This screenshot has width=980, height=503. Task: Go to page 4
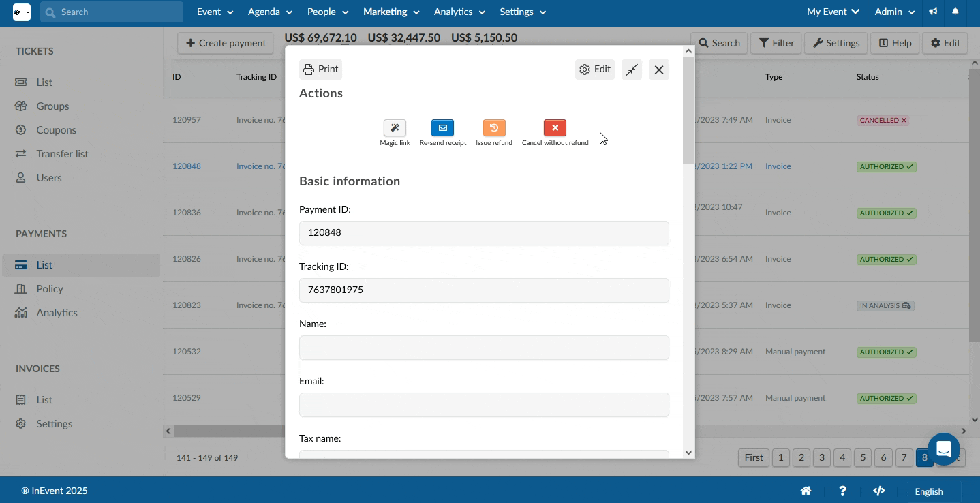click(842, 457)
